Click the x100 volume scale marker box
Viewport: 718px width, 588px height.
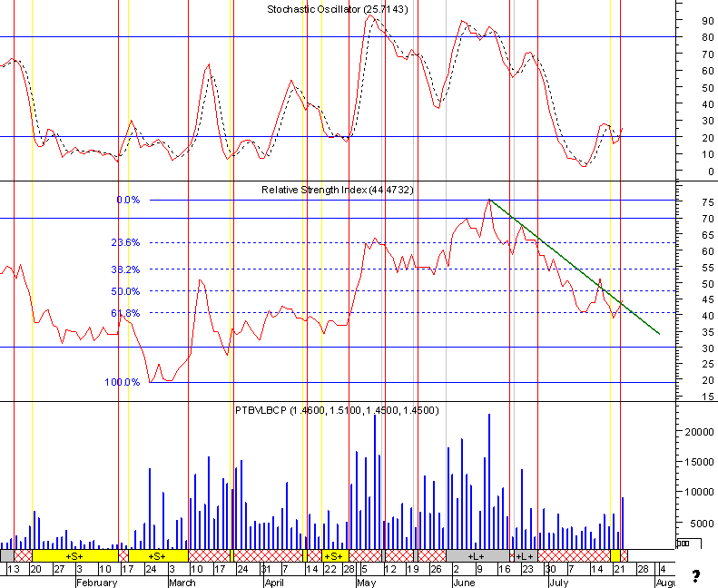point(689,544)
